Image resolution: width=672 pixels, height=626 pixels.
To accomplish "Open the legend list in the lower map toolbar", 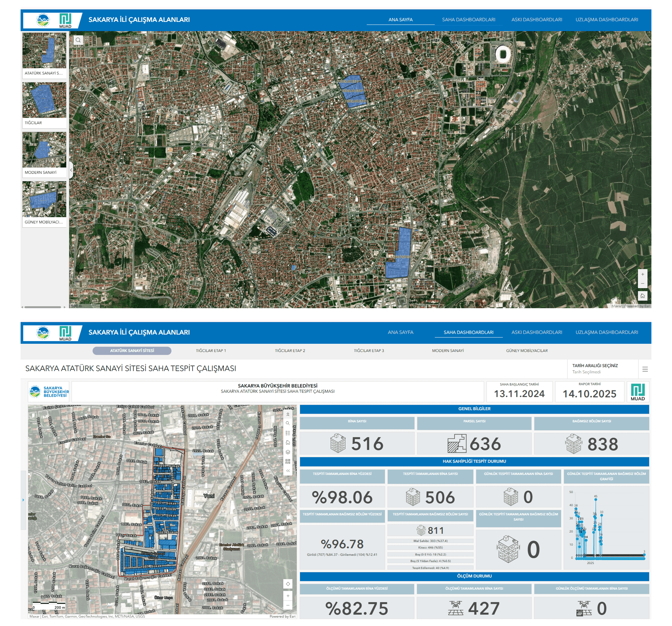I will (x=288, y=433).
